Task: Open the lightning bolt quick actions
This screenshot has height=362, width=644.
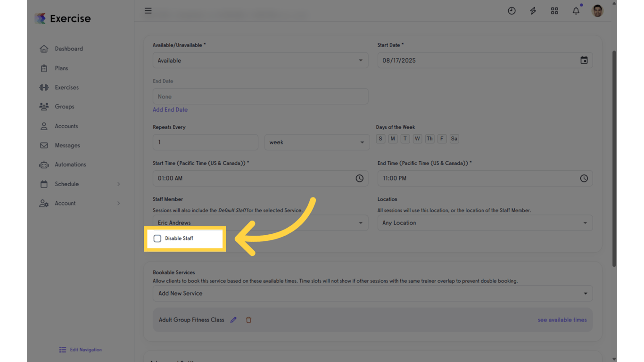Action: pos(533,11)
